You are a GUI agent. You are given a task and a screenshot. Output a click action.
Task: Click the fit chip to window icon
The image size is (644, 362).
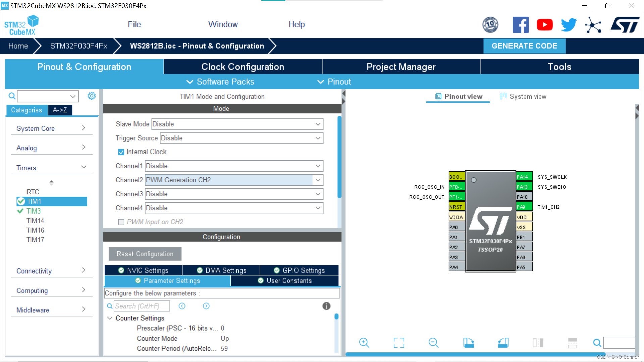pyautogui.click(x=399, y=343)
